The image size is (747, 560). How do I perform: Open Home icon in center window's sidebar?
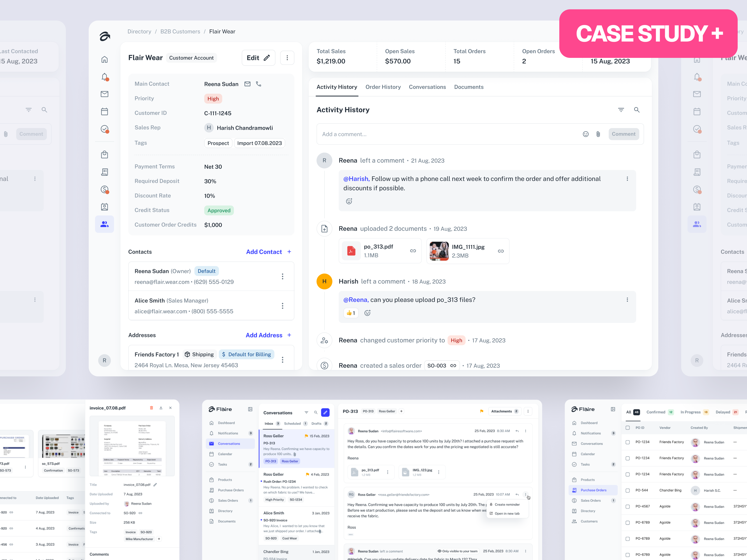(x=104, y=60)
